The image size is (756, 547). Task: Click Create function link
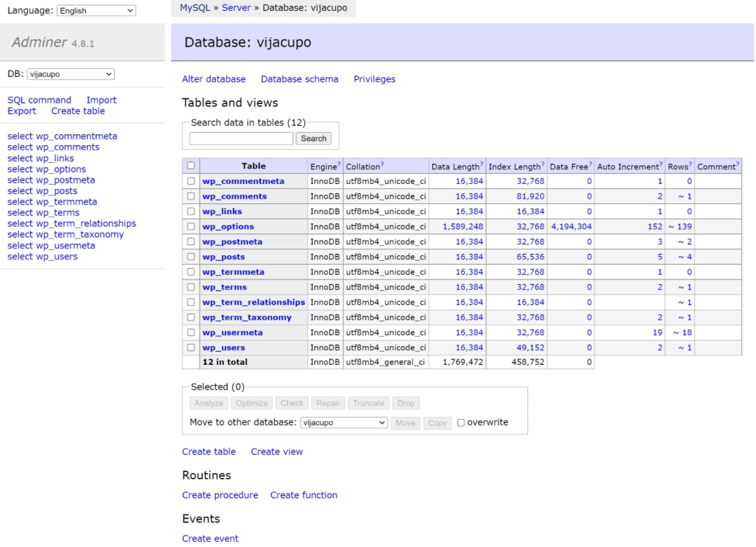coord(304,496)
